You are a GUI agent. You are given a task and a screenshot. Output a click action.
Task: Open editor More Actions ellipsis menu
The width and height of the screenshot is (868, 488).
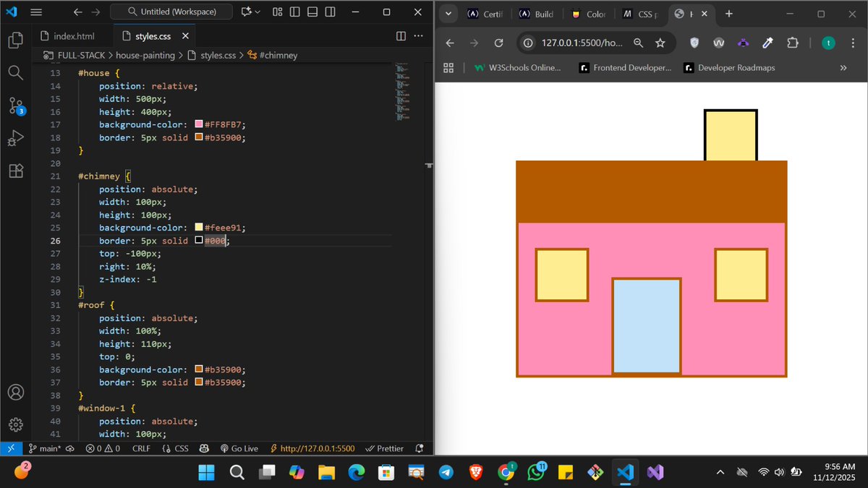(x=418, y=36)
